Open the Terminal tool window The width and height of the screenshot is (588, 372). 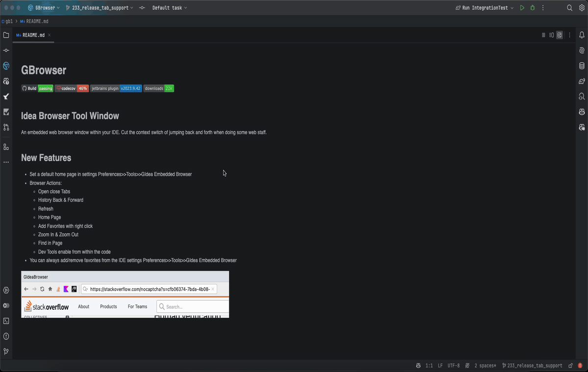[6, 321]
